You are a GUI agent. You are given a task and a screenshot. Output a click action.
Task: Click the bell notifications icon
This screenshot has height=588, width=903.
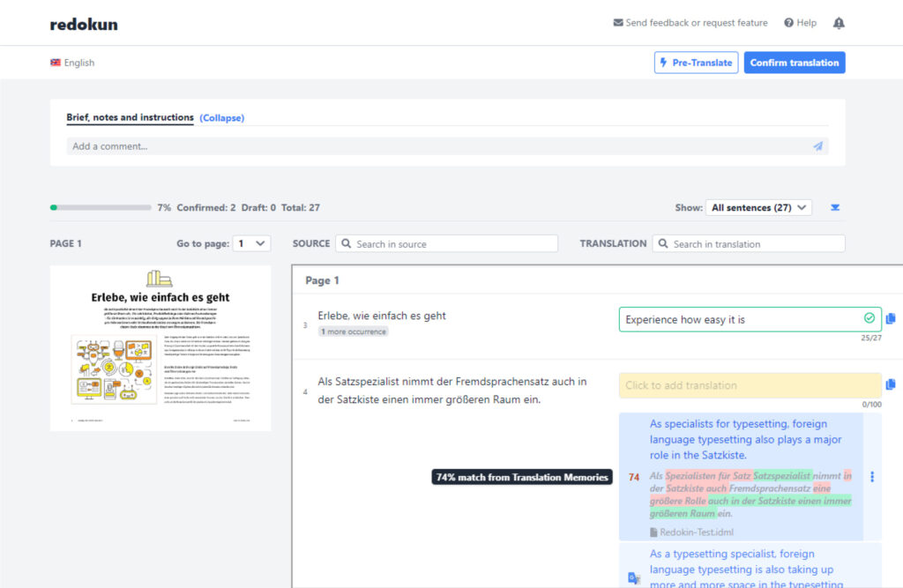coord(839,23)
